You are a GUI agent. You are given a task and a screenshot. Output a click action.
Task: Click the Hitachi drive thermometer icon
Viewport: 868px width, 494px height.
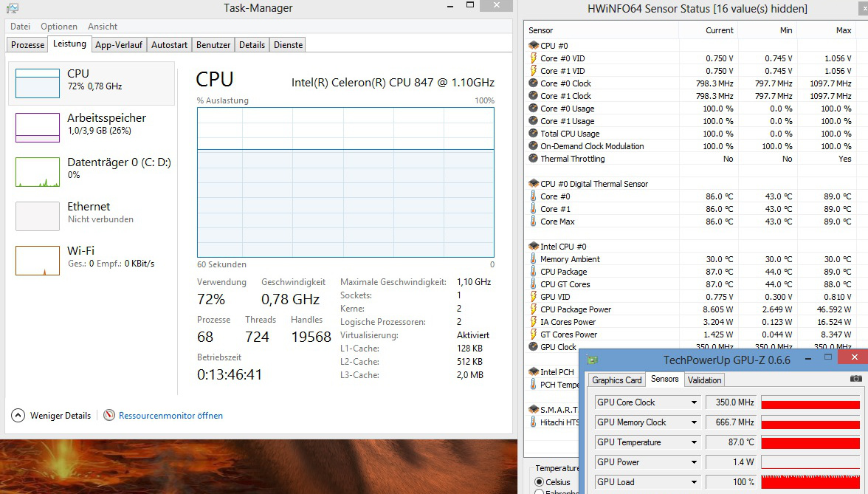tap(533, 422)
